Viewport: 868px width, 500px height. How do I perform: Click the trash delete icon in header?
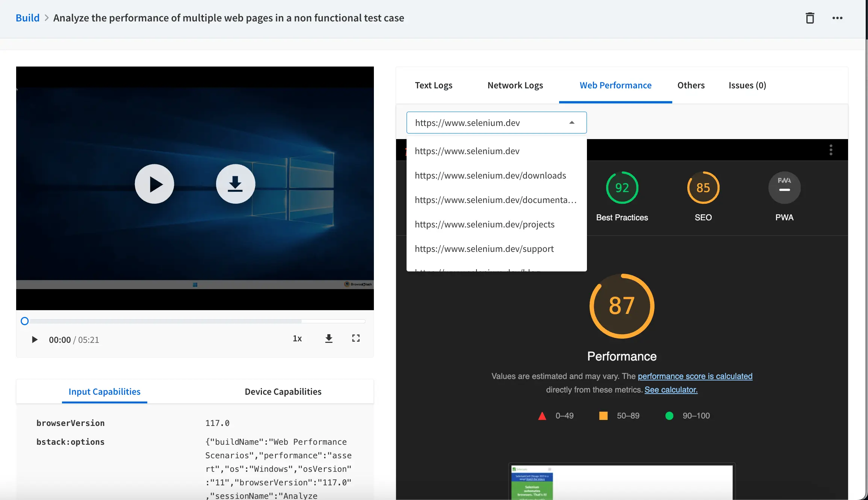coord(810,18)
